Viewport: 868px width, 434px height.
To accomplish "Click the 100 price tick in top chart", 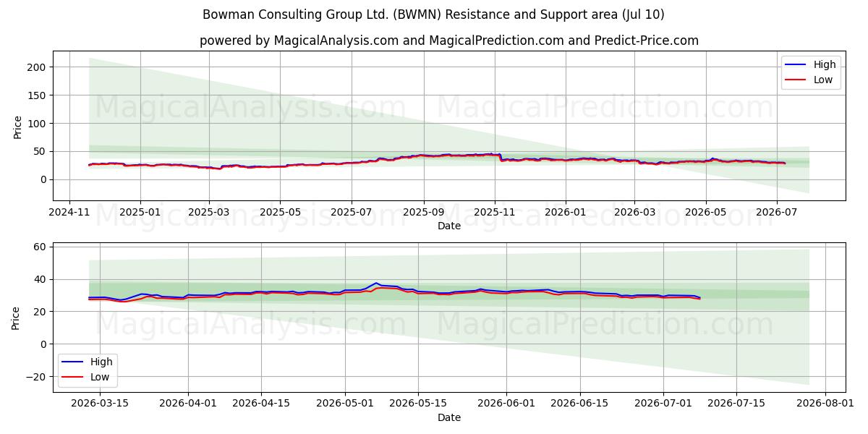I will tap(38, 124).
